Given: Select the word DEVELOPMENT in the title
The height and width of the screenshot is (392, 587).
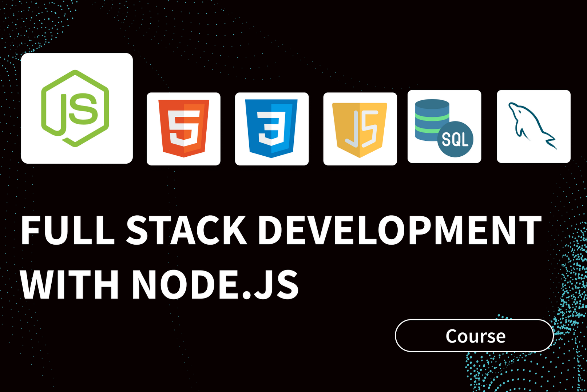Looking at the screenshot, I should coord(400,231).
